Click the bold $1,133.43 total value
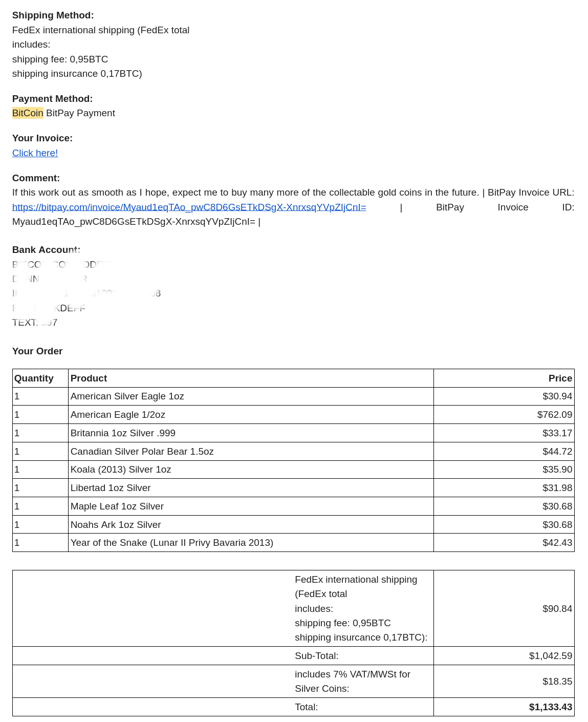Viewport: 588px width, 722px height. coord(551,707)
